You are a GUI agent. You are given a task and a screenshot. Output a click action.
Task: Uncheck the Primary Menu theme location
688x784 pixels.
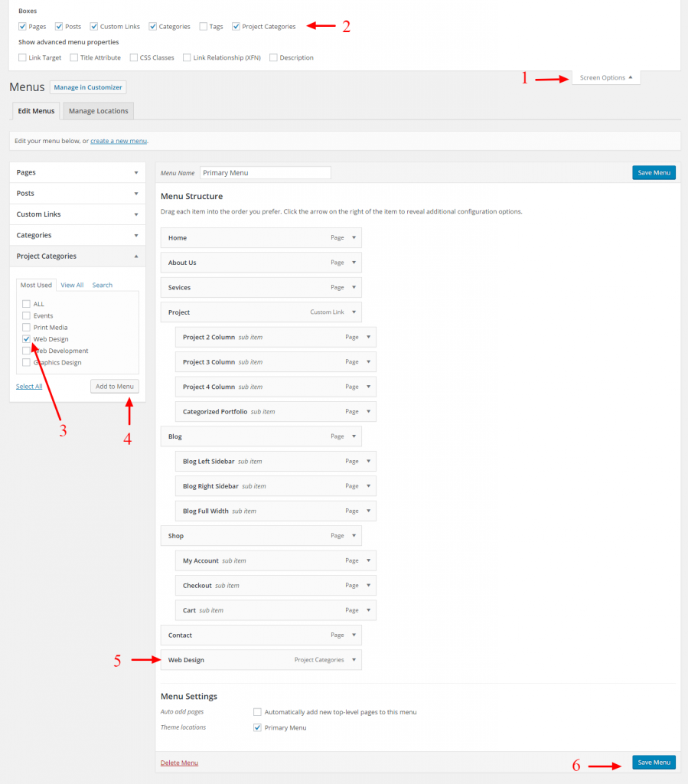click(257, 727)
